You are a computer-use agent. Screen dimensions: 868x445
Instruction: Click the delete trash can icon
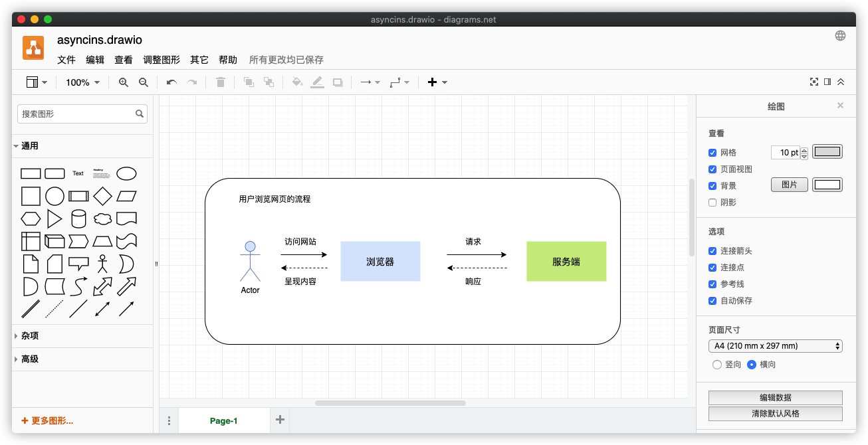221,82
